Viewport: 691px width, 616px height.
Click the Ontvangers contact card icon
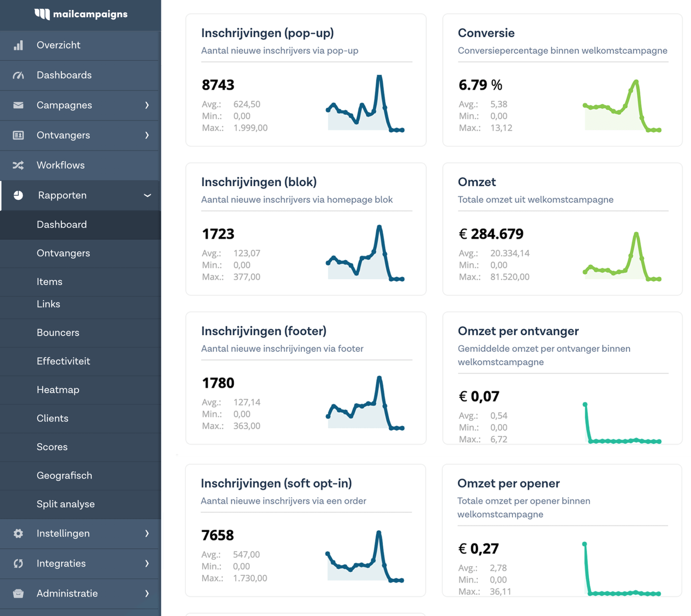click(18, 135)
